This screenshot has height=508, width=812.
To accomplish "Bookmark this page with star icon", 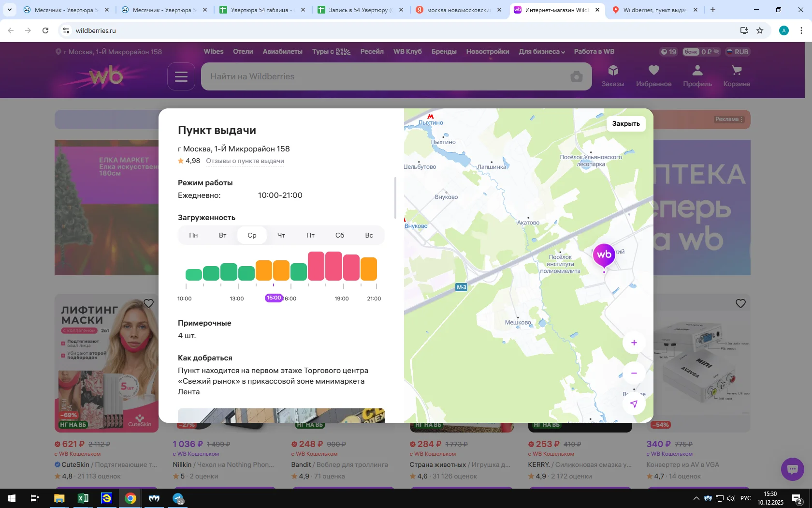I will click(x=760, y=30).
